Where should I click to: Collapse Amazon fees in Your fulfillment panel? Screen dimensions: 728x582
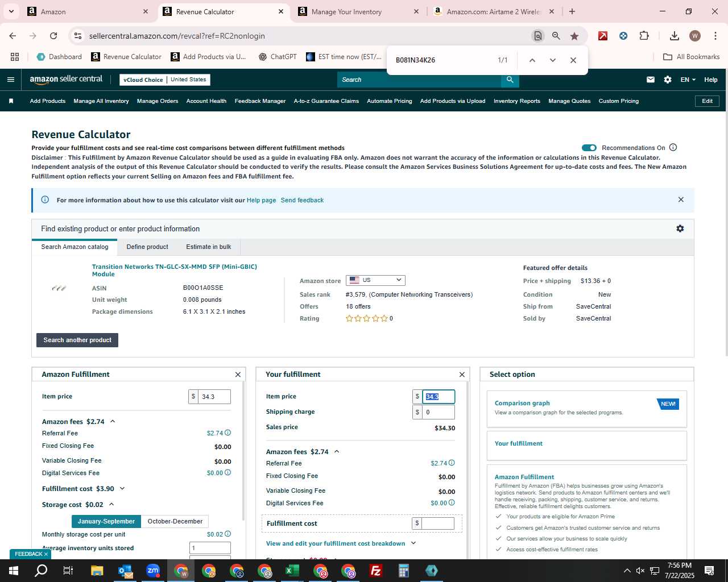click(337, 451)
